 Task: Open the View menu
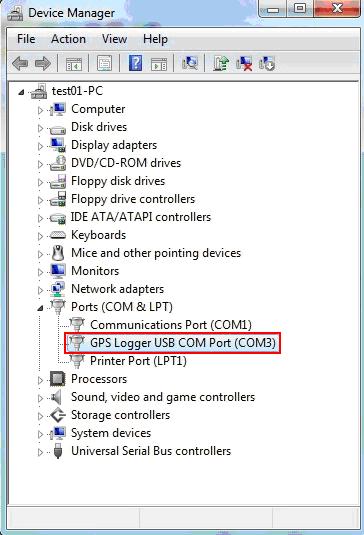pos(114,39)
